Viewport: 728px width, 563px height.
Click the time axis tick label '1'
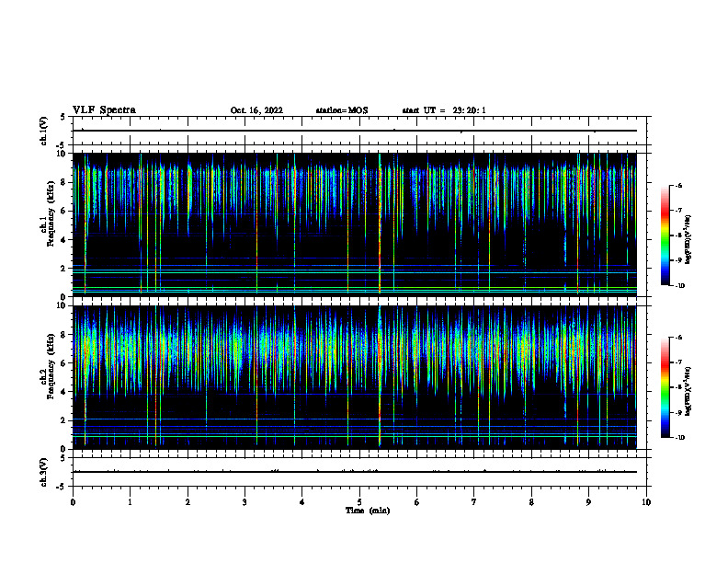[130, 502]
